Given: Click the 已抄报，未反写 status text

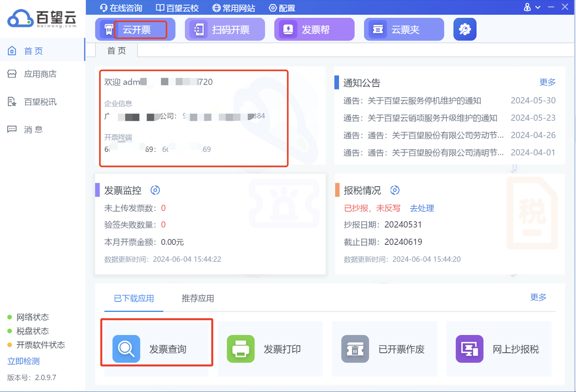Looking at the screenshot, I should [372, 208].
